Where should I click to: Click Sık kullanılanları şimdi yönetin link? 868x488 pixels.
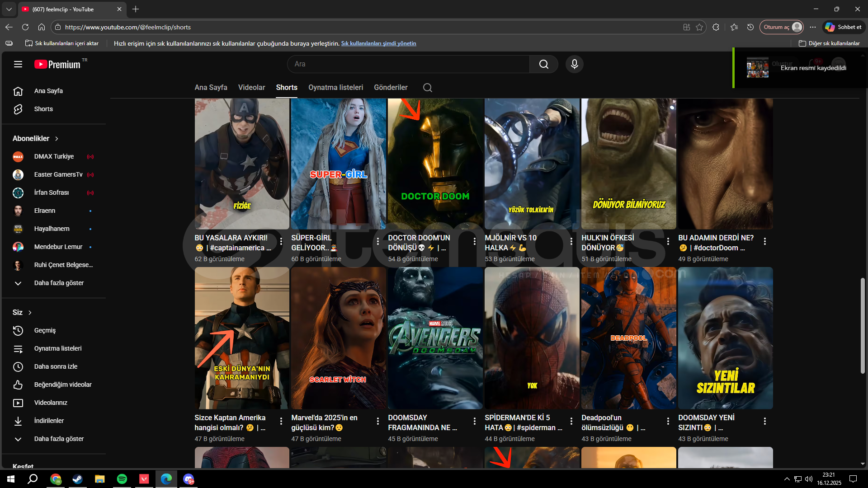378,43
